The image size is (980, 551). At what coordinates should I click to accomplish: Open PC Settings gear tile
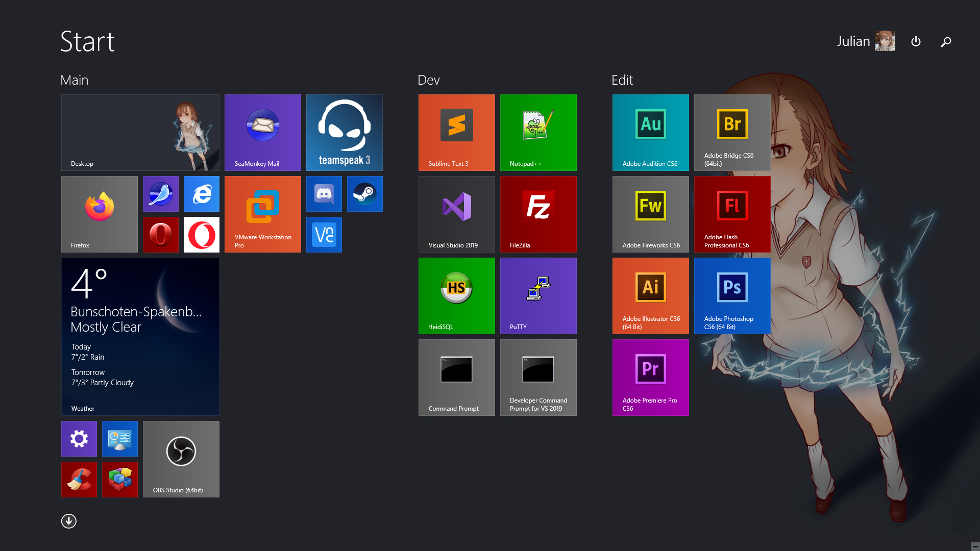79,439
